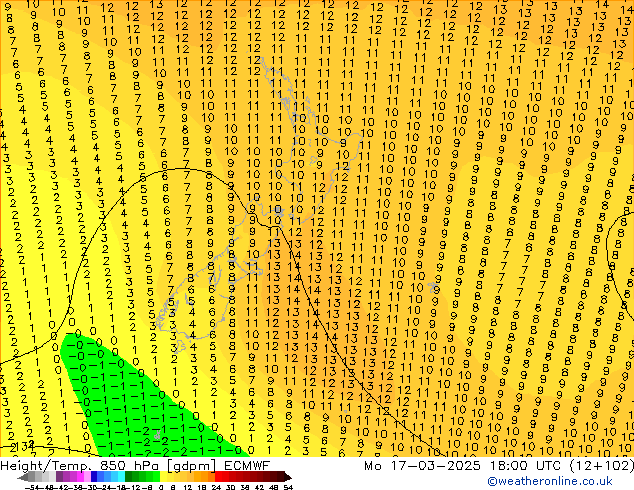Click the '24' label under the color scale

tap(216, 488)
